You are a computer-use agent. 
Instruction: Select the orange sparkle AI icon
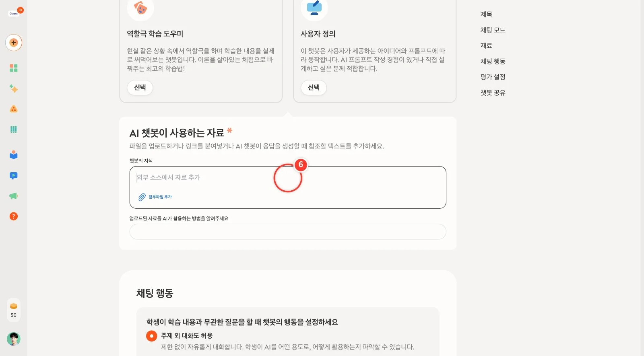[x=14, y=88]
